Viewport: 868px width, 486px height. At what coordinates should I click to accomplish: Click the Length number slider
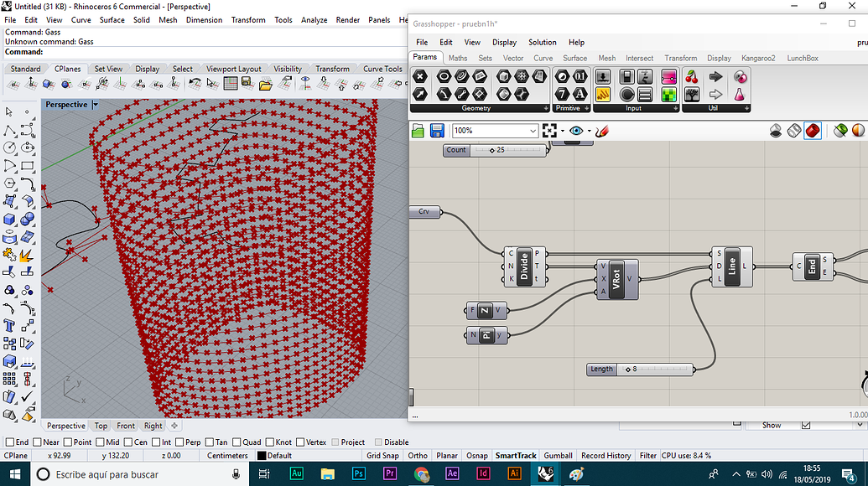pos(641,369)
